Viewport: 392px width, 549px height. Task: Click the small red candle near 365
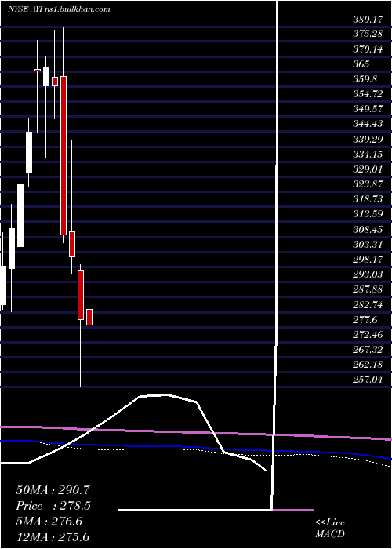[38, 70]
